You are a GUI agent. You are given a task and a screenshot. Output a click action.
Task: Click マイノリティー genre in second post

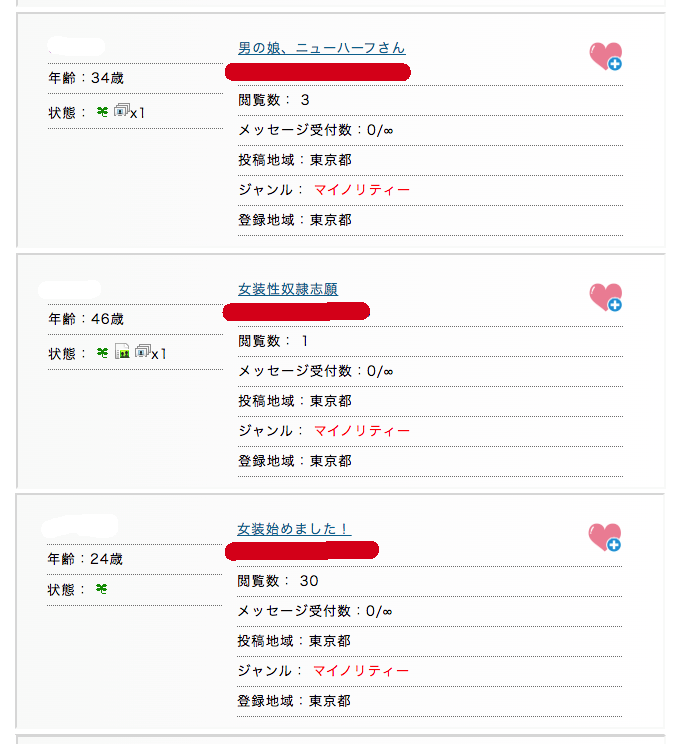(362, 431)
